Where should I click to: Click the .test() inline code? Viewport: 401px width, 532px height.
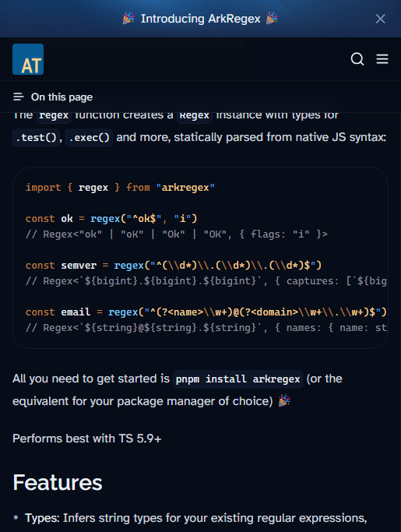(37, 137)
